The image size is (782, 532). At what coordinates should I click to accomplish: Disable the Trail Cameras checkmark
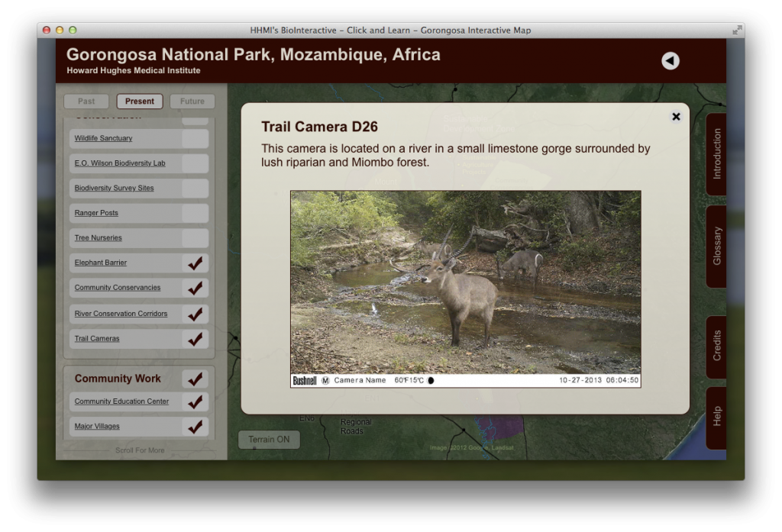point(196,339)
